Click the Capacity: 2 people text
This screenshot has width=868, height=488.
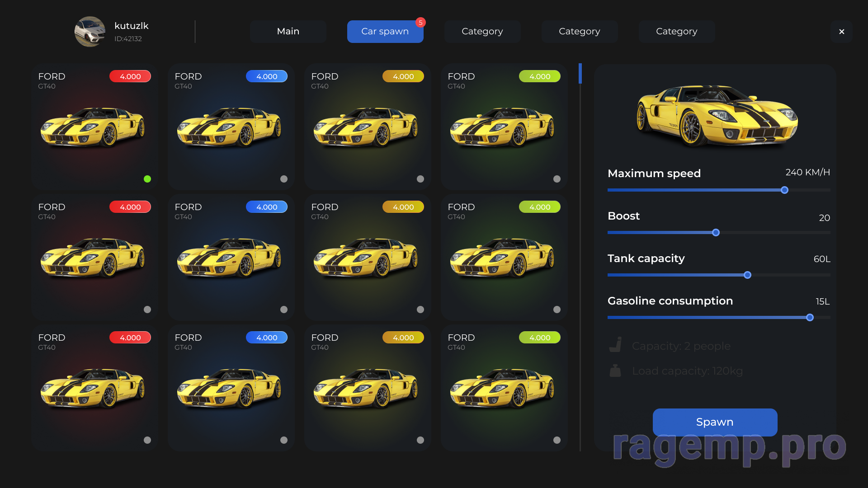click(681, 346)
